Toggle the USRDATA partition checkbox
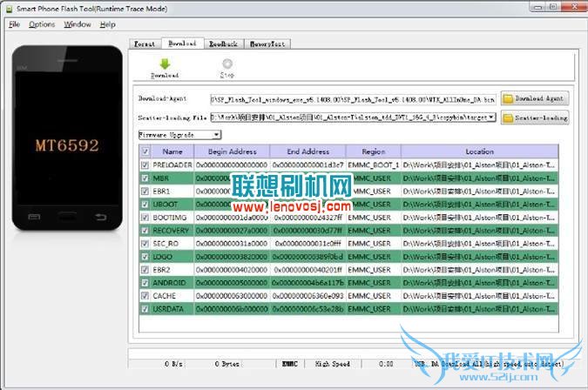Screen dimensions: 588x390 145,309
